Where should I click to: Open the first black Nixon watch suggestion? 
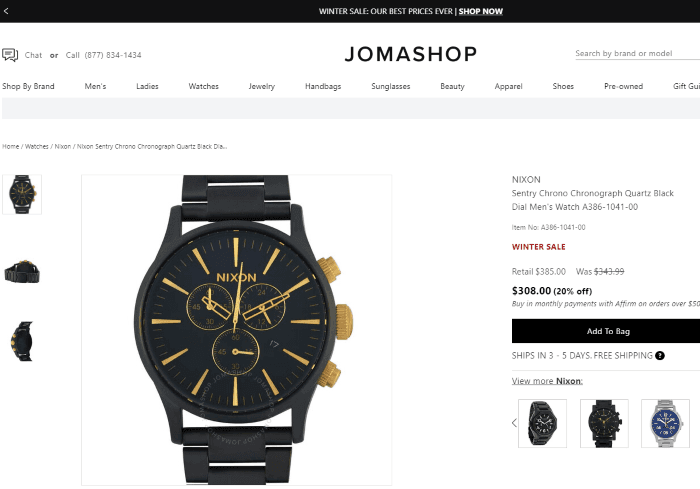[x=542, y=423]
